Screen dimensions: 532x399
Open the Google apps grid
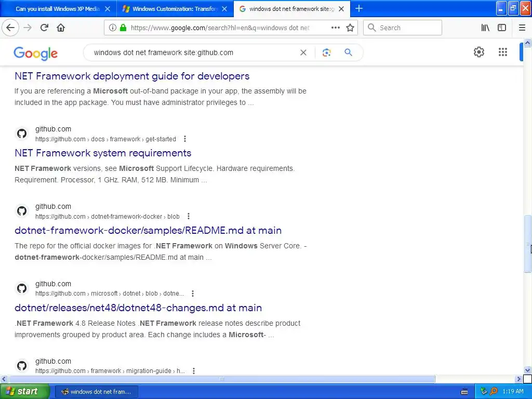pos(503,52)
